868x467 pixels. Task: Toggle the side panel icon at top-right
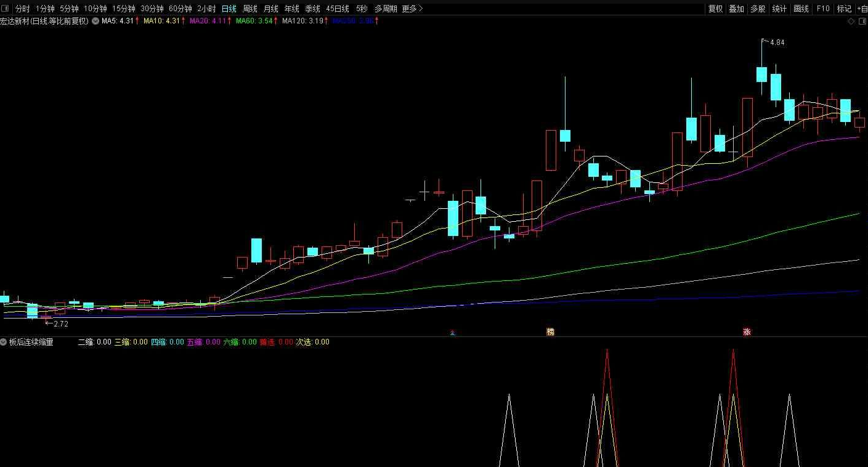861,21
